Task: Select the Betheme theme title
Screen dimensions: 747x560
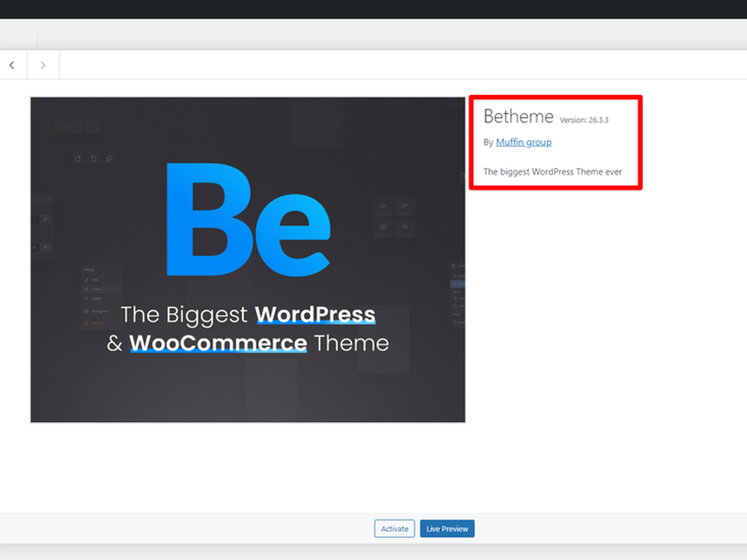Action: (x=518, y=117)
